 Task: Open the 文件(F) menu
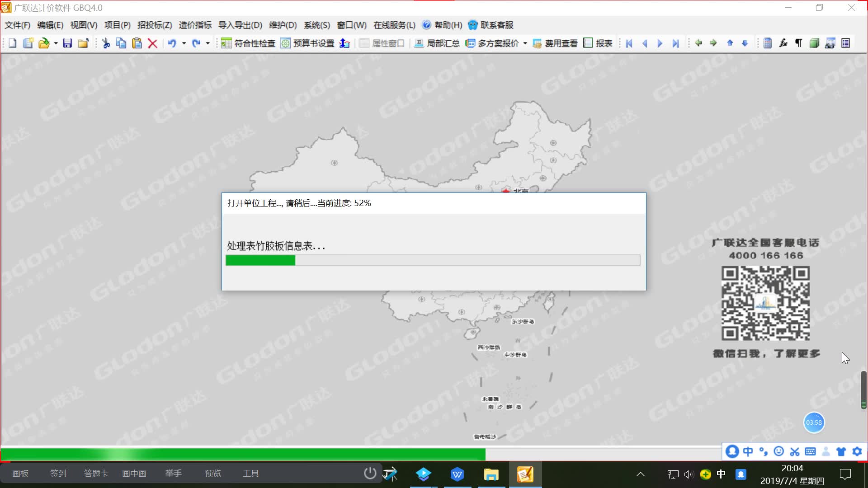point(18,25)
